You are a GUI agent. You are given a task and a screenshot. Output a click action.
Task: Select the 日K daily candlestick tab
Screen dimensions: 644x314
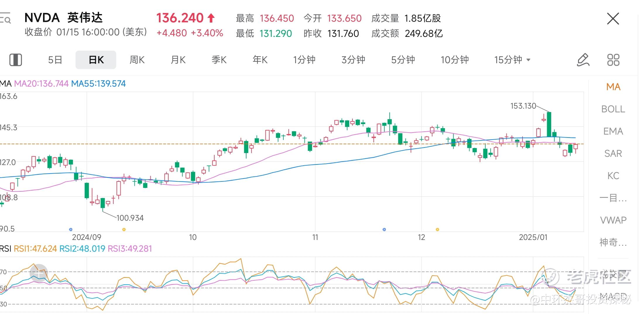tap(96, 60)
